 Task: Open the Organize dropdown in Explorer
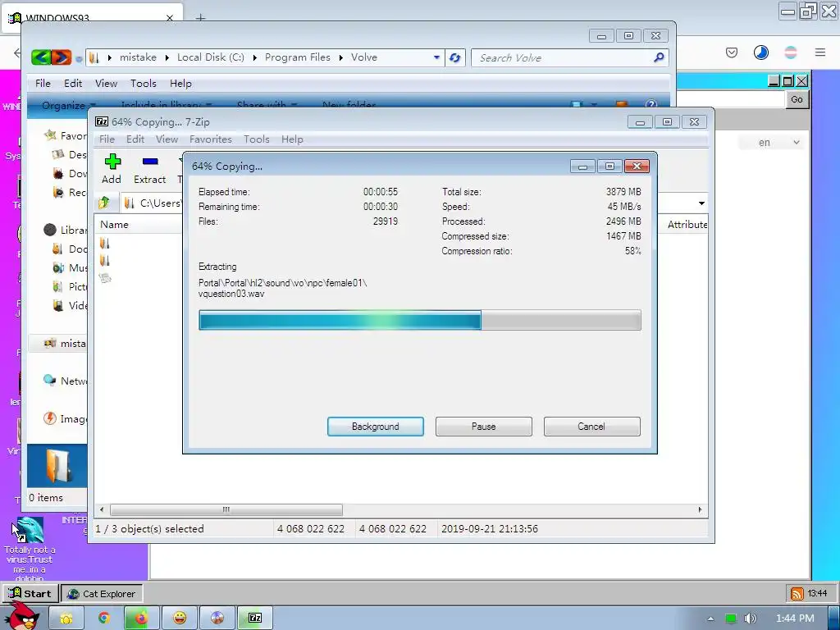pyautogui.click(x=69, y=105)
